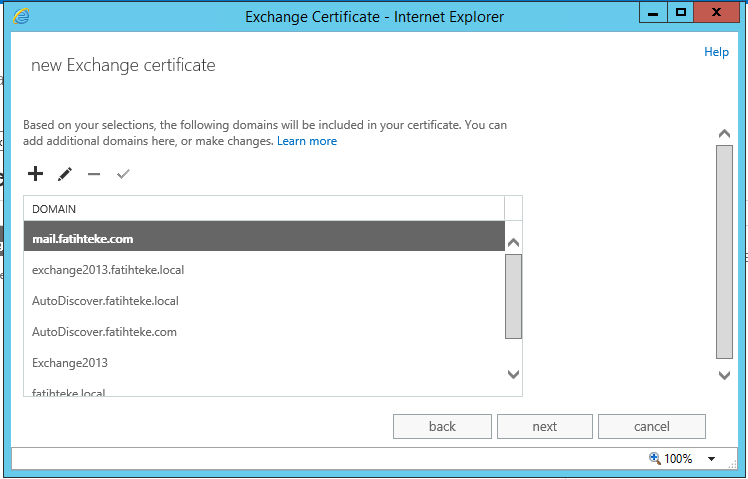
Task: Click the pencil edit domain icon
Action: (x=65, y=174)
